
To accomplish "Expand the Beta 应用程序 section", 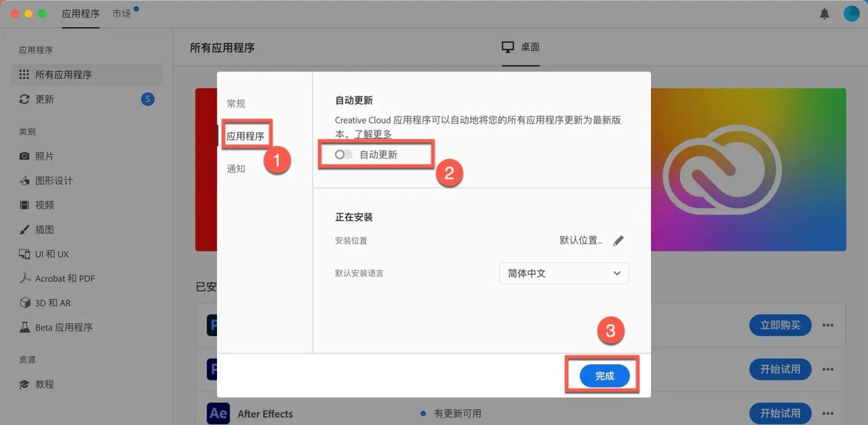I will [60, 327].
